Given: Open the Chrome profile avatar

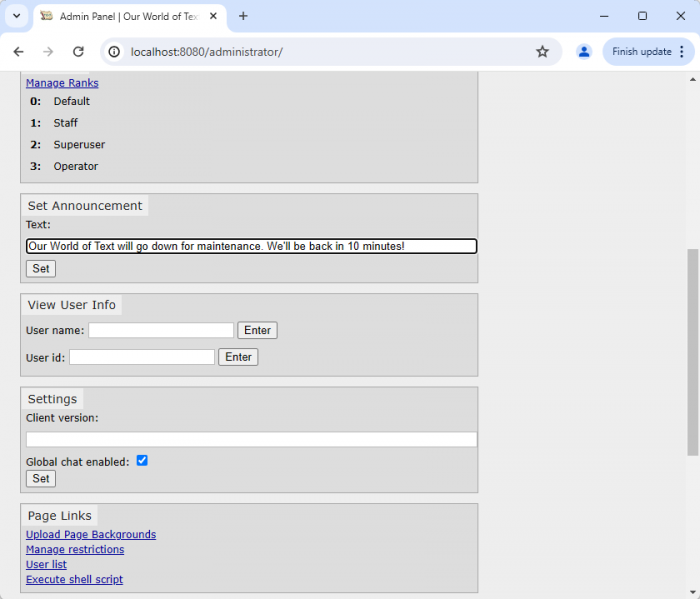Looking at the screenshot, I should click(584, 52).
